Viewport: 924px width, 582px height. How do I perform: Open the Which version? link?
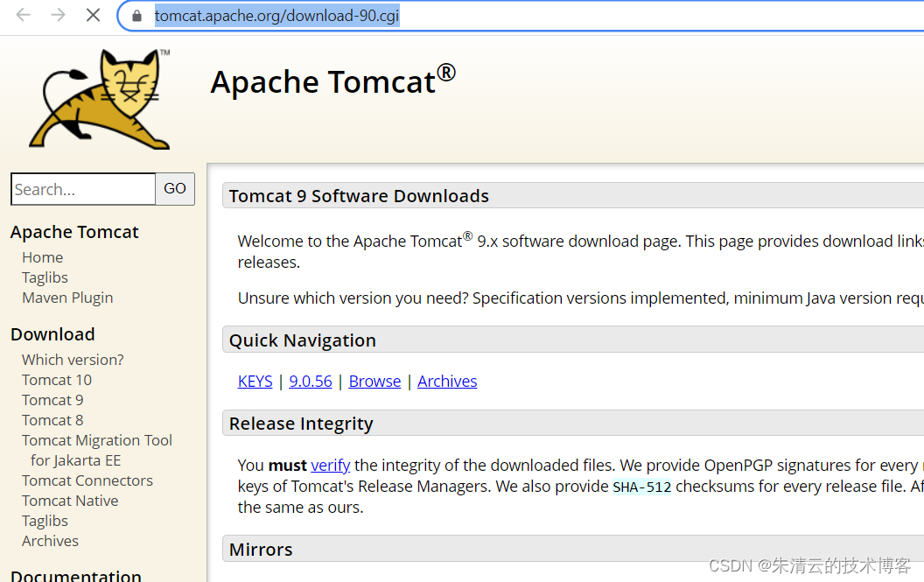pos(73,360)
